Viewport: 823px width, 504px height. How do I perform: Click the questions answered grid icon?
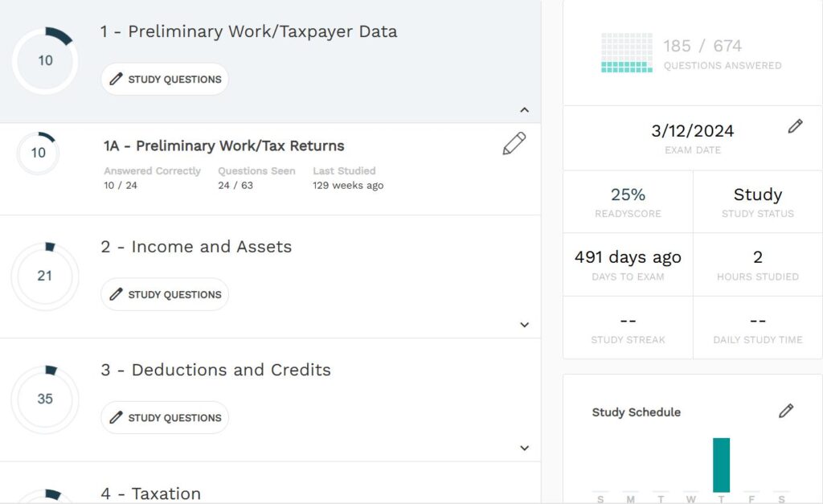pyautogui.click(x=627, y=53)
